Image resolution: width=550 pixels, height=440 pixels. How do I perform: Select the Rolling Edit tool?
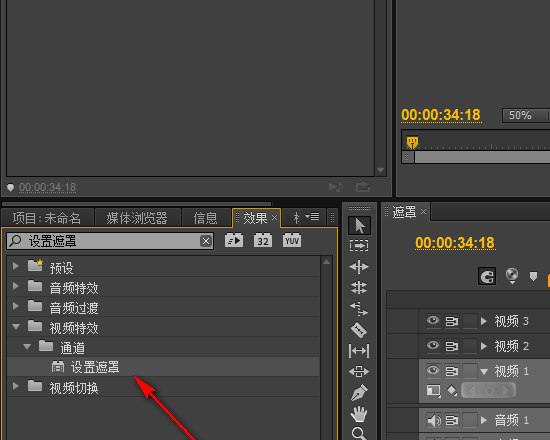tap(359, 288)
